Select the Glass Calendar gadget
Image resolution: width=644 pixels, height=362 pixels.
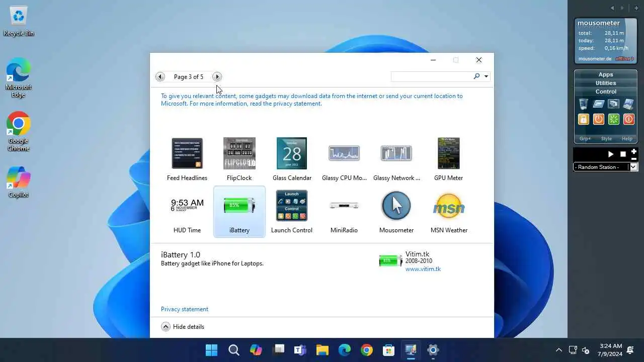[292, 159]
